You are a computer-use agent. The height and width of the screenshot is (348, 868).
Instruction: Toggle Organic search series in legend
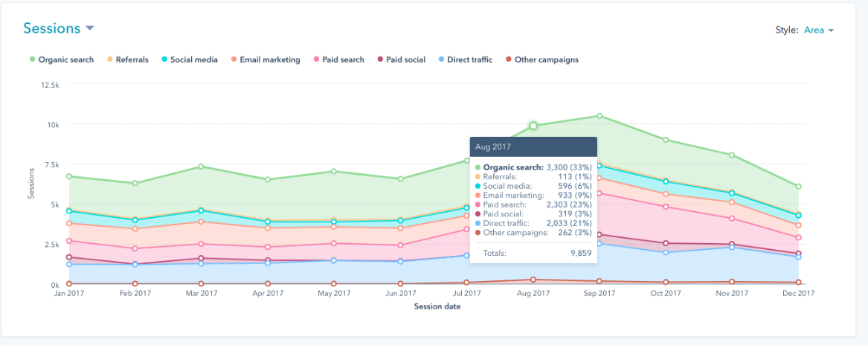(x=62, y=59)
